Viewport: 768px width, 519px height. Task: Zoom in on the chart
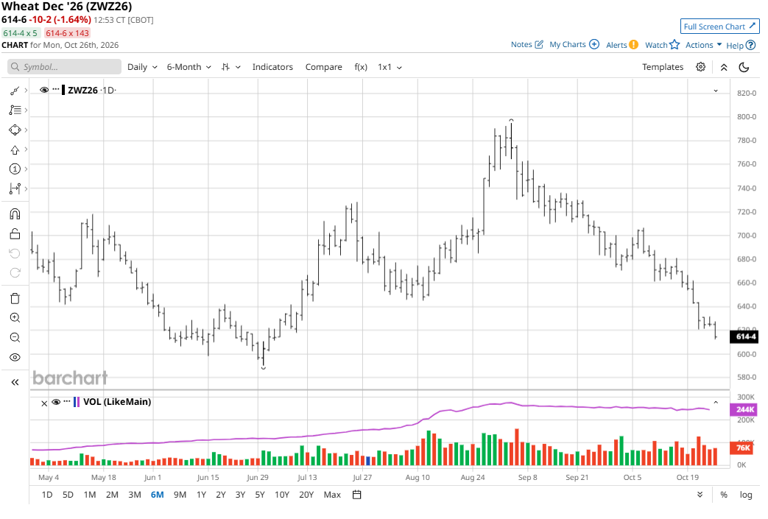(15, 318)
